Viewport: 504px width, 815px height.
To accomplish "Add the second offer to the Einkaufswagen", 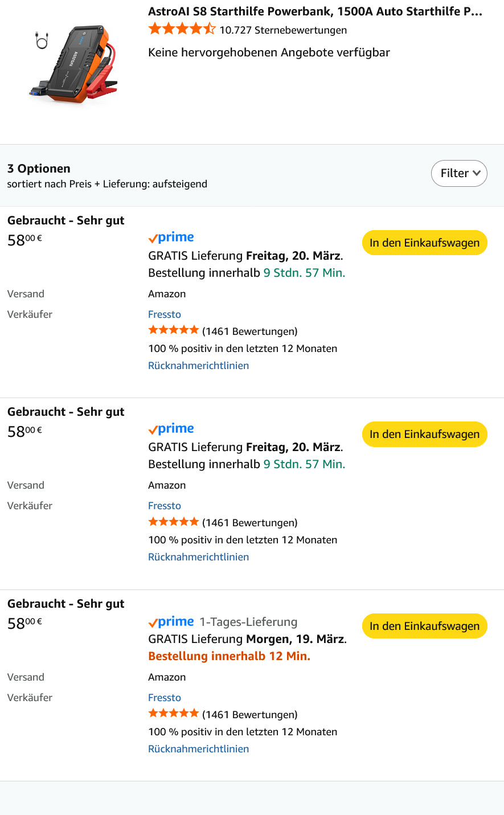I will click(x=424, y=434).
